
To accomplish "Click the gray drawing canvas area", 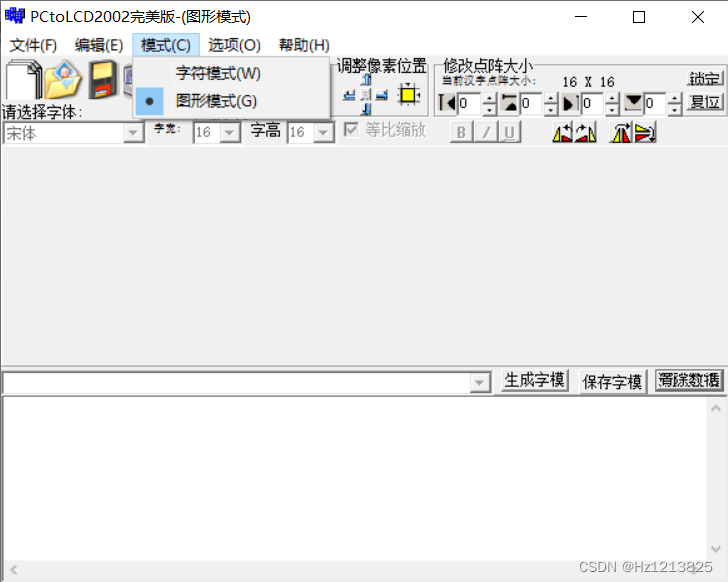I will pos(364,255).
